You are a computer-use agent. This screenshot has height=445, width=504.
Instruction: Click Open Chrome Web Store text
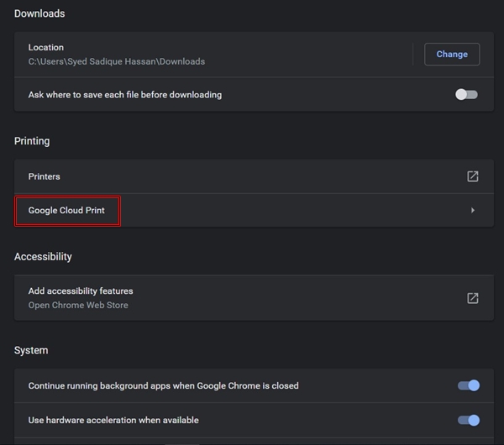pos(78,305)
